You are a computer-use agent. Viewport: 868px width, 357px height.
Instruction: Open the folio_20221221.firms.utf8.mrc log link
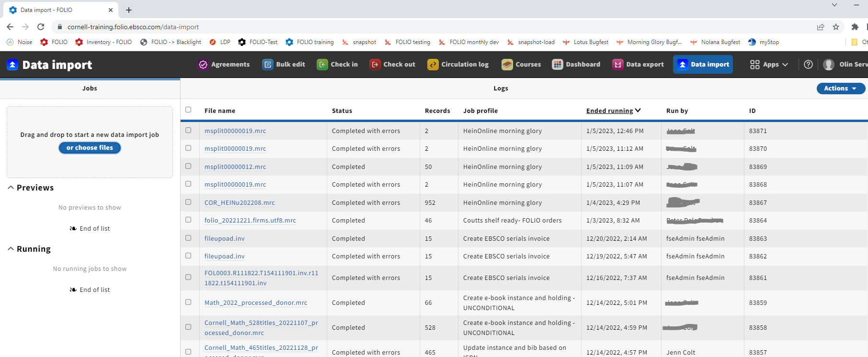coord(250,221)
